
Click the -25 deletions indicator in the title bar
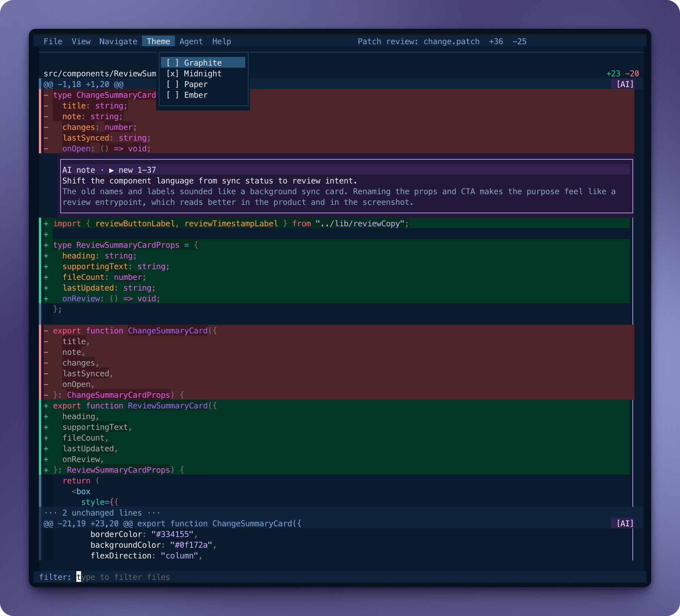(519, 42)
